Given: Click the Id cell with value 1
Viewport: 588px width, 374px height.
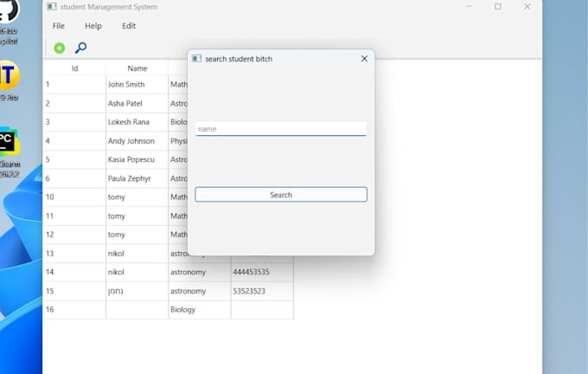Looking at the screenshot, I should (74, 85).
